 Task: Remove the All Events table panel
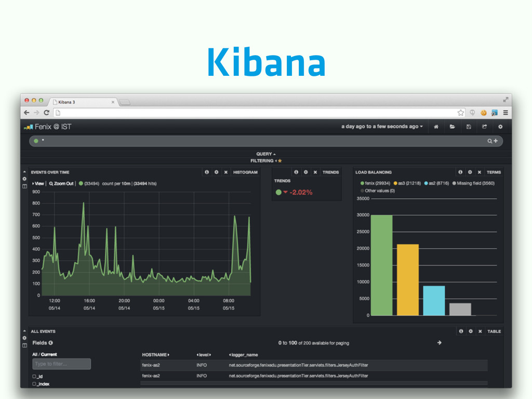480,331
